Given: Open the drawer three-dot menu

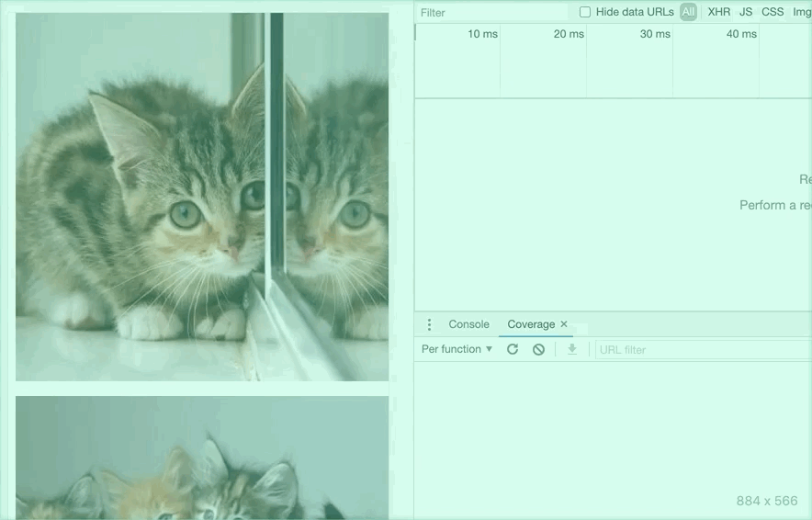Looking at the screenshot, I should (x=429, y=324).
